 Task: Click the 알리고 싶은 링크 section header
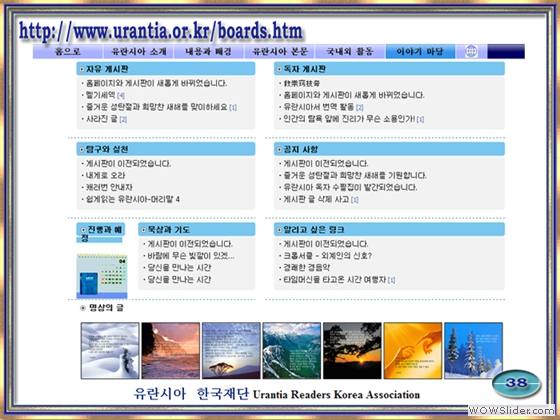point(389,229)
